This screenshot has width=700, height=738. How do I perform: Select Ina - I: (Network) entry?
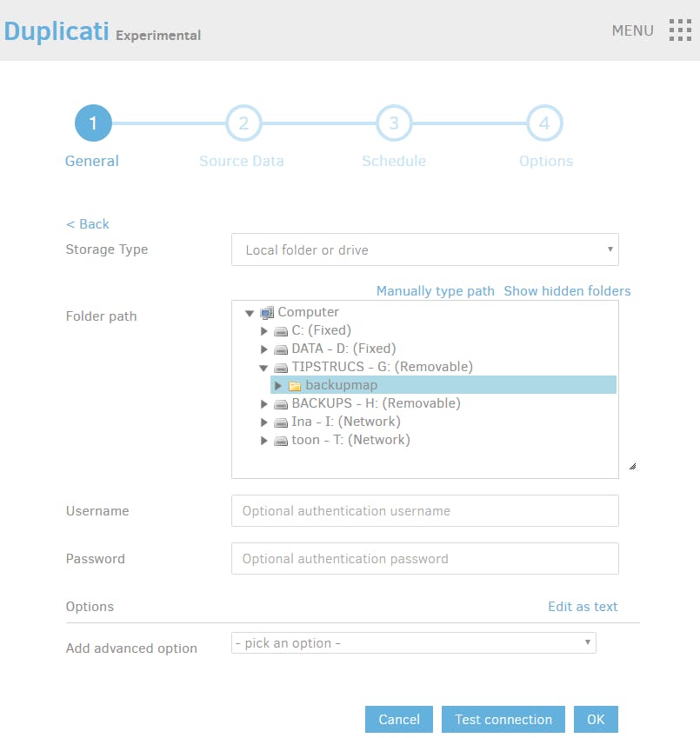tap(346, 422)
